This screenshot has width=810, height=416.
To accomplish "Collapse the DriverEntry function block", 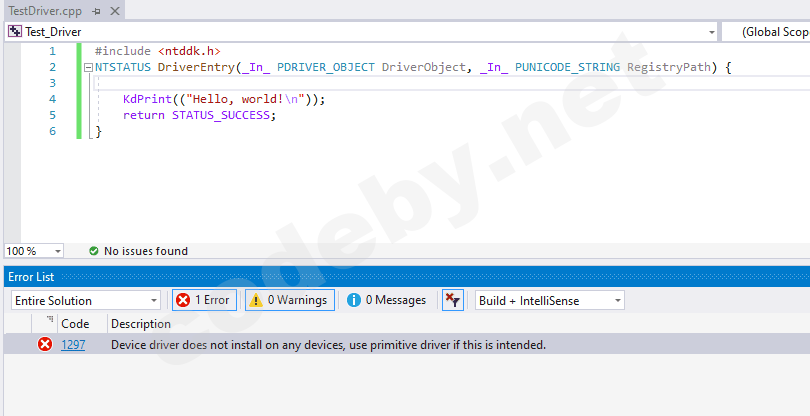I will pos(88,67).
